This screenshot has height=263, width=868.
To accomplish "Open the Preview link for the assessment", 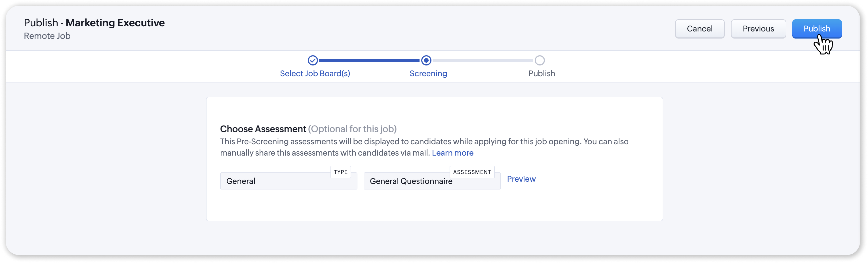I will point(521,179).
